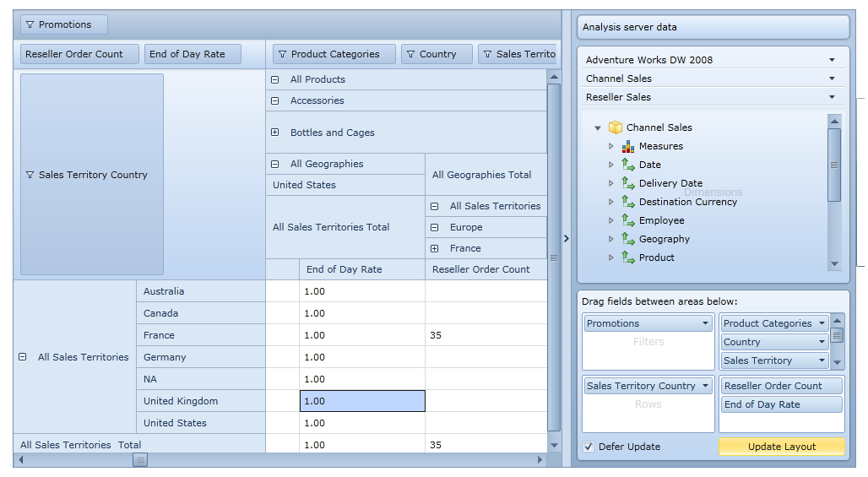This screenshot has height=477, width=868.
Task: Collapse the All Products row
Action: click(274, 79)
